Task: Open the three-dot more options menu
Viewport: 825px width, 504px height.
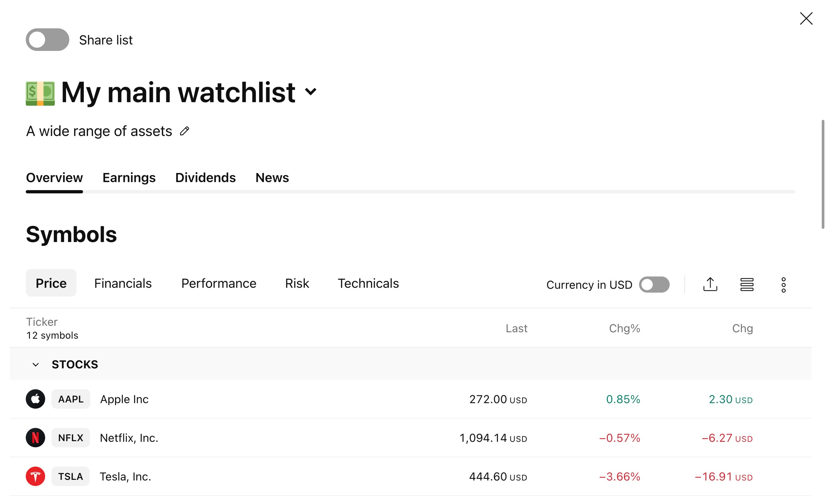Action: 783,285
